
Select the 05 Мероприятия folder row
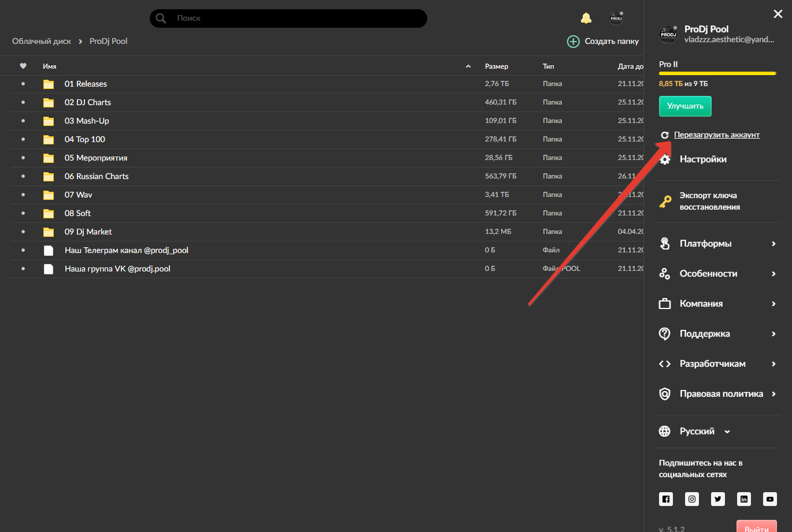[328, 158]
